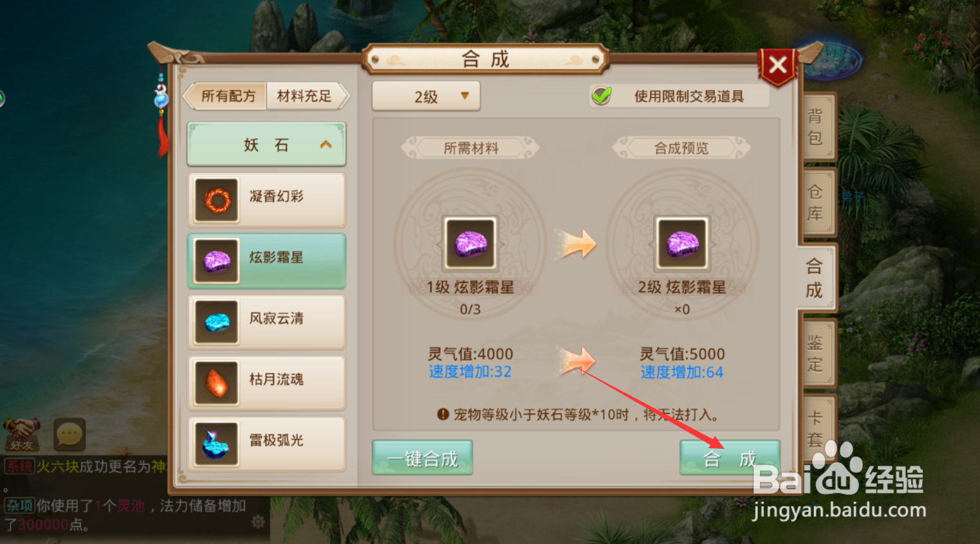Pick the blue 风寂云清 stone icon
The image size is (980, 544).
pyautogui.click(x=217, y=322)
